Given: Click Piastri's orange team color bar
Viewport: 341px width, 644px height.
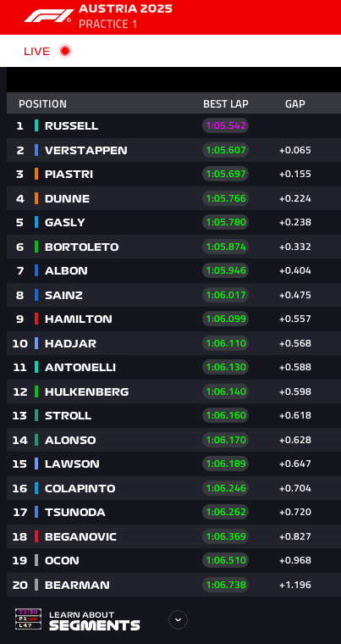Looking at the screenshot, I should point(36,174).
